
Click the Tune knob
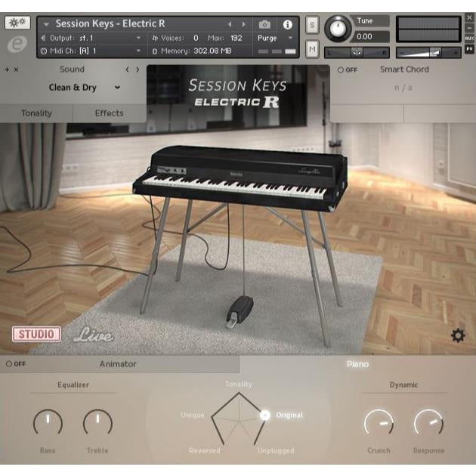pos(338,29)
